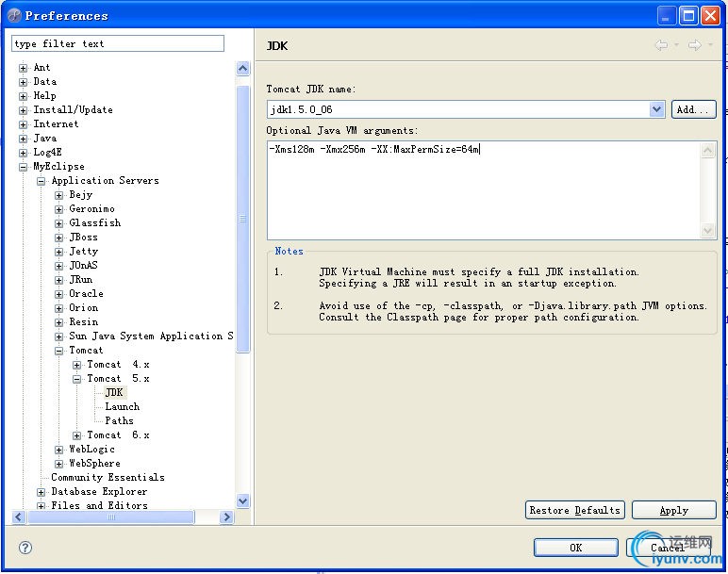Click the VM arguments scroll up arrow
The width and height of the screenshot is (728, 574).
coord(707,151)
